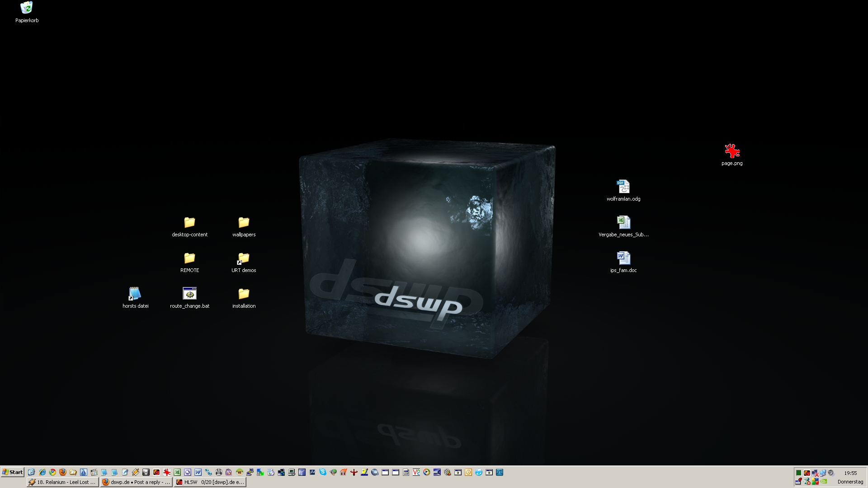Switch to HLSW taskbar window
The width and height of the screenshot is (868, 488).
point(210,482)
